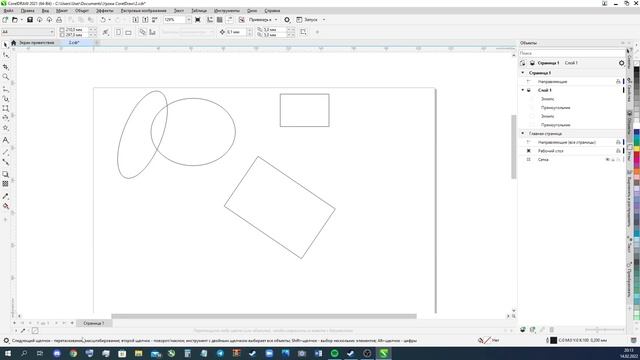Screen dimensions: 640x360
Task: Toggle lock on the Направляющие layer
Action: pos(618,82)
